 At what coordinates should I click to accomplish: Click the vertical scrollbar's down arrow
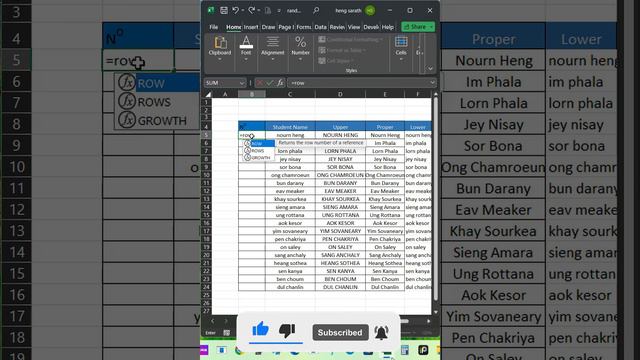(x=436, y=312)
